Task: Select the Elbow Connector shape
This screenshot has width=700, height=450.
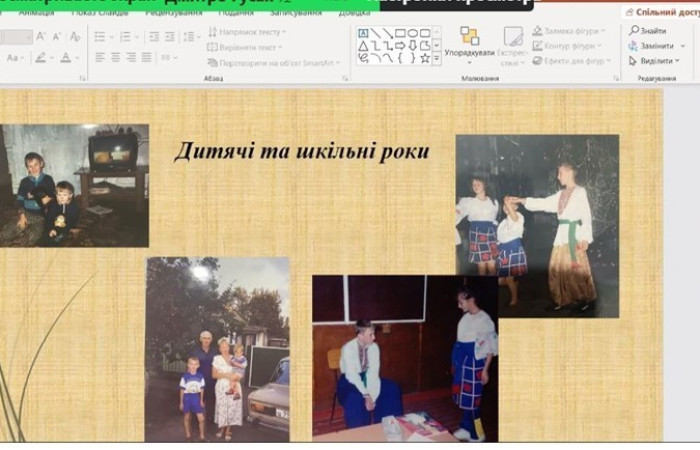Action: pyautogui.click(x=376, y=46)
